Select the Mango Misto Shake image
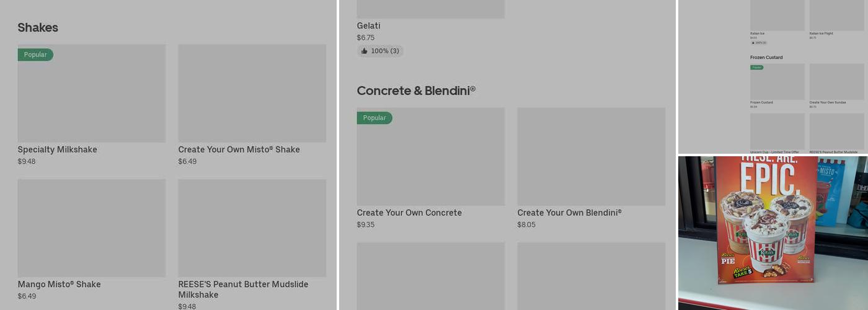This screenshot has height=310, width=868. tap(91, 228)
